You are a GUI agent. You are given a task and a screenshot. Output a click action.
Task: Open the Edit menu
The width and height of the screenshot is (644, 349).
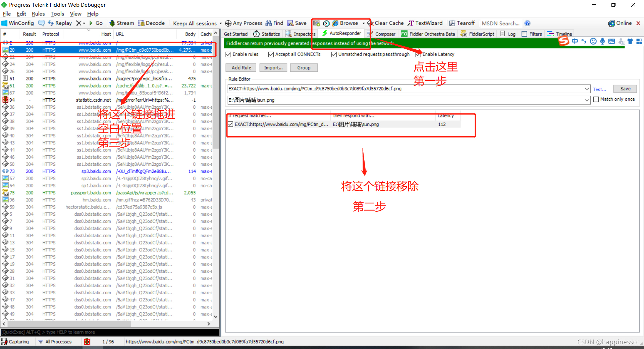[x=21, y=14]
